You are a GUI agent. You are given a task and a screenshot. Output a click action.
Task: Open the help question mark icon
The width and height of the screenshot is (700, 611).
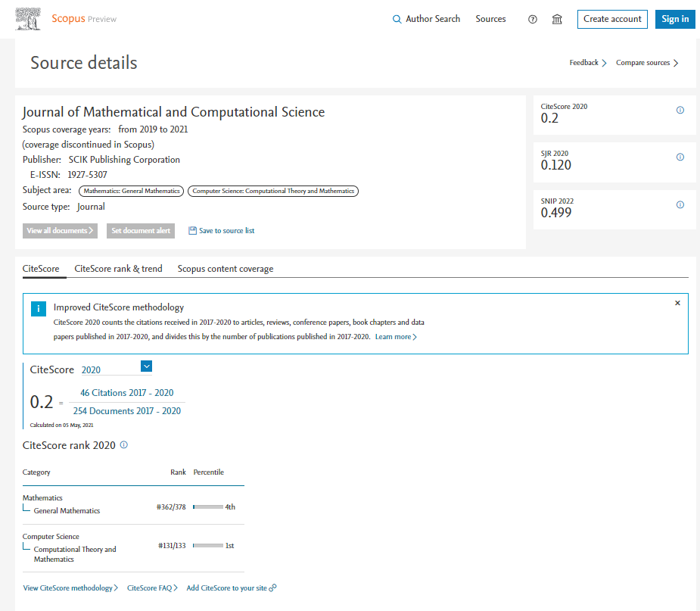[532, 20]
